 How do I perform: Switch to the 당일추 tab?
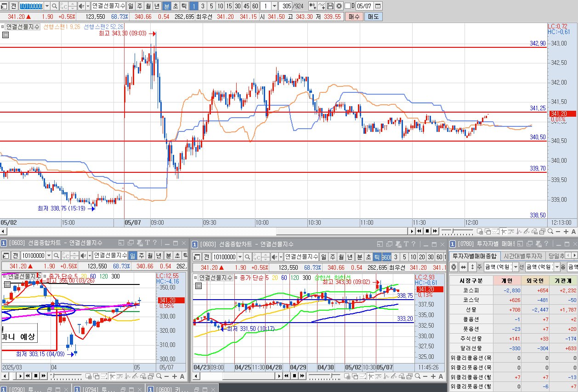tap(556, 256)
